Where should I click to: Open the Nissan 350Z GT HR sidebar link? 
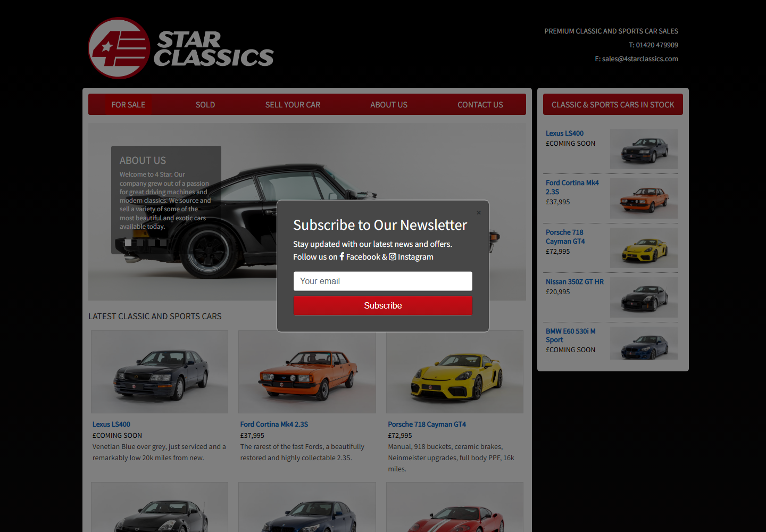click(x=574, y=282)
